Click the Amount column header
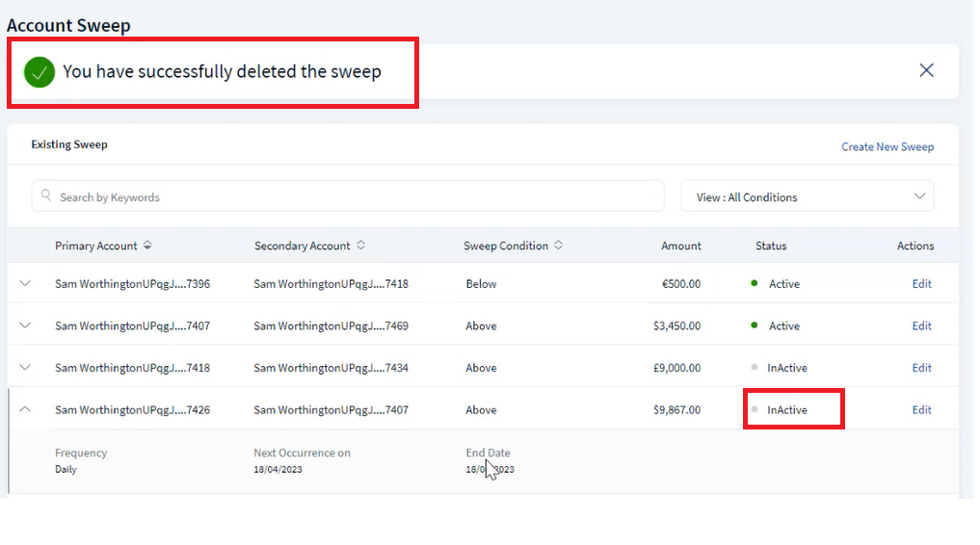This screenshot has width=980, height=545. (x=681, y=246)
